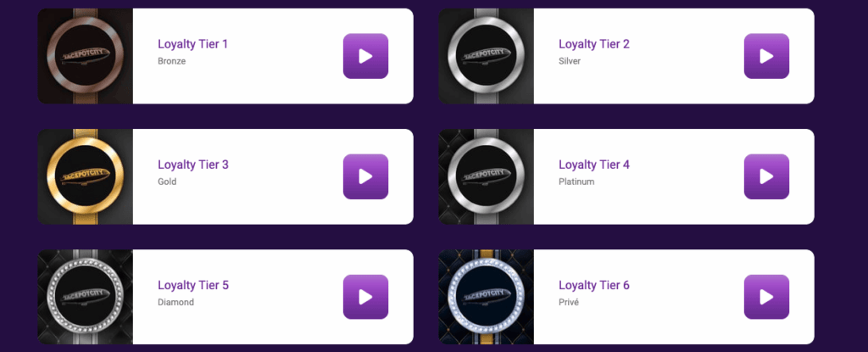The image size is (868, 352).
Task: Click the Diamond-studded ring badge image
Action: point(86,297)
